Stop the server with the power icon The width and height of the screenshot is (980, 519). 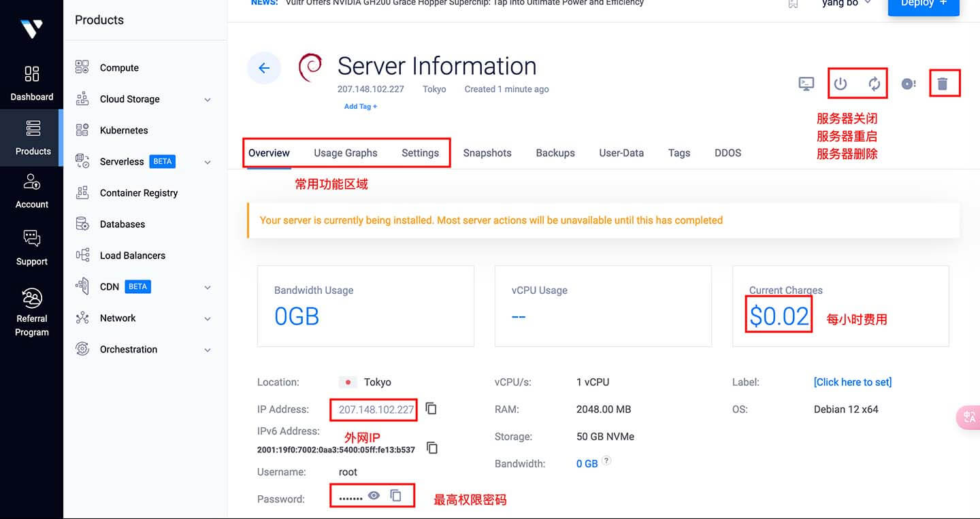[840, 84]
